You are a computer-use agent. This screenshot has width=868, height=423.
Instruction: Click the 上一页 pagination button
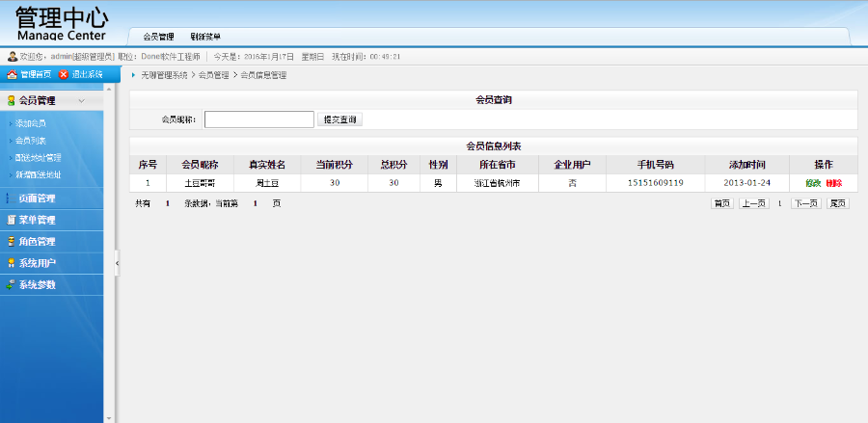[754, 203]
